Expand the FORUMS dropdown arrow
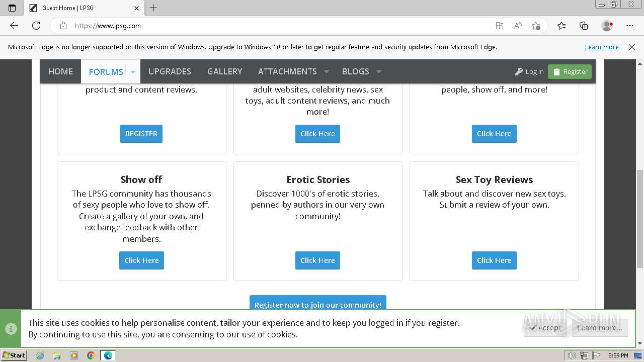Image resolution: width=644 pixels, height=362 pixels. coord(133,72)
